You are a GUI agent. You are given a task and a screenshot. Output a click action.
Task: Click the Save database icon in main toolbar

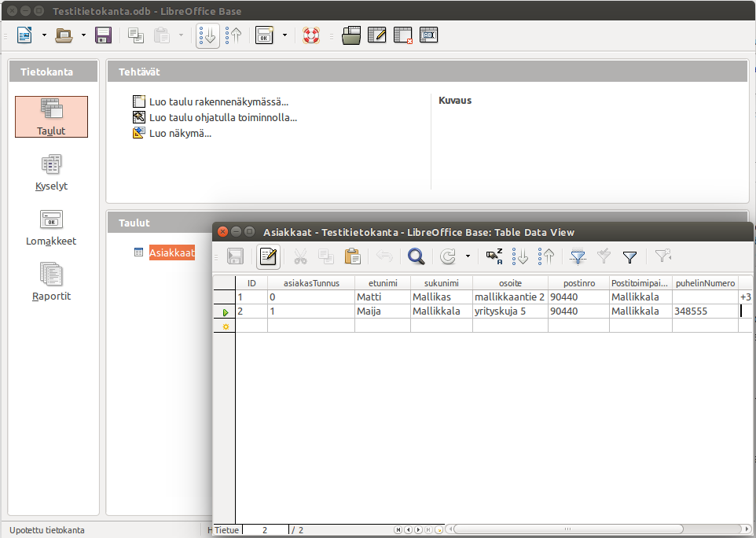[103, 35]
